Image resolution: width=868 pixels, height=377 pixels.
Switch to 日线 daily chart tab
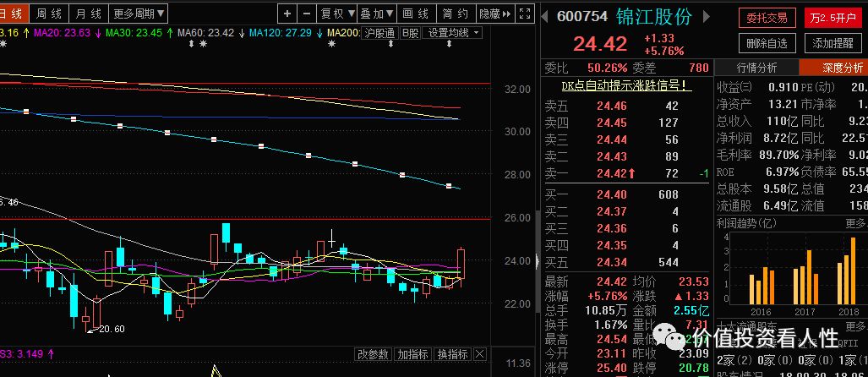pyautogui.click(x=12, y=14)
